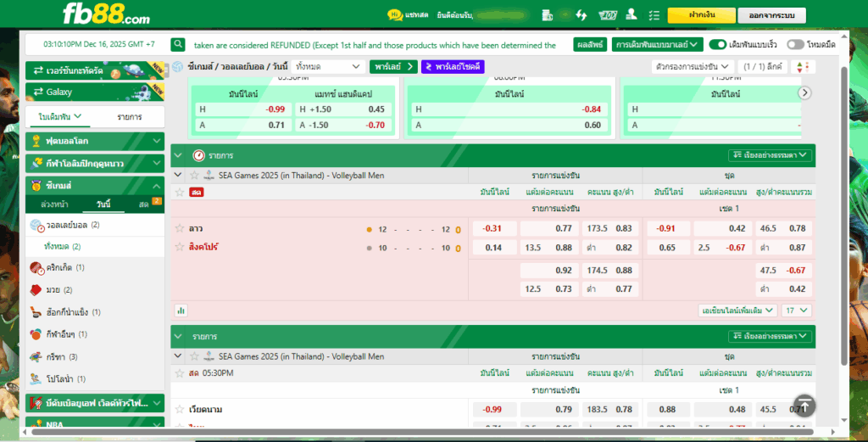
Task: Click the horizontal scrollbar at bottom
Action: [422, 432]
